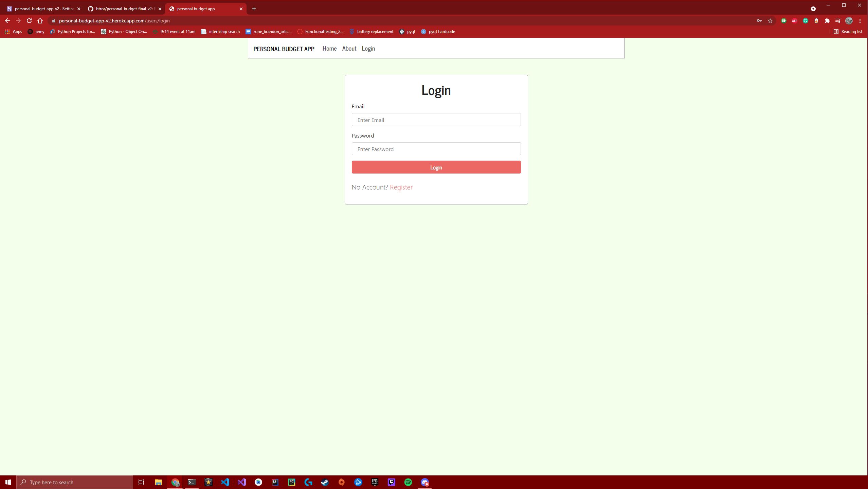The image size is (868, 489).
Task: Open Spotify from the taskbar
Action: (408, 482)
